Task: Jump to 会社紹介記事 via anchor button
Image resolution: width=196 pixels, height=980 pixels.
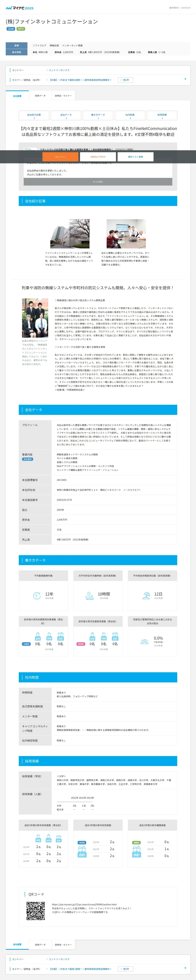Action: [34, 116]
